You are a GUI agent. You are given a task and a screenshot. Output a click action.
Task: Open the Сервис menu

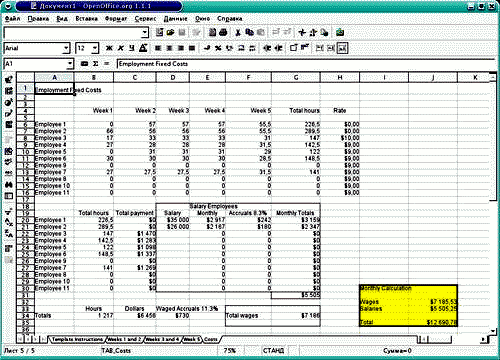point(145,19)
